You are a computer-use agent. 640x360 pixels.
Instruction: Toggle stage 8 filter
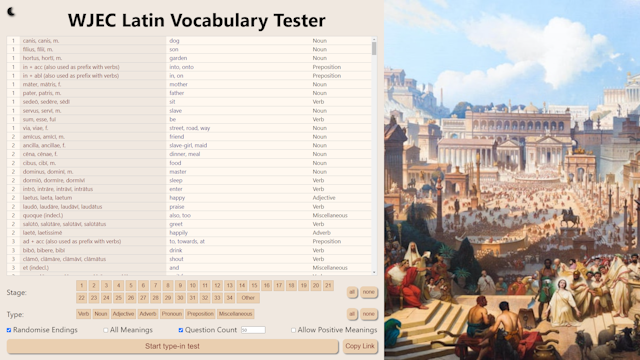(x=168, y=286)
